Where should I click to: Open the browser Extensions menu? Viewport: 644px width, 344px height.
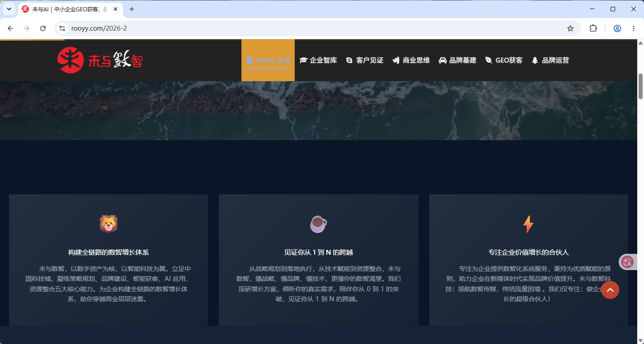point(593,28)
